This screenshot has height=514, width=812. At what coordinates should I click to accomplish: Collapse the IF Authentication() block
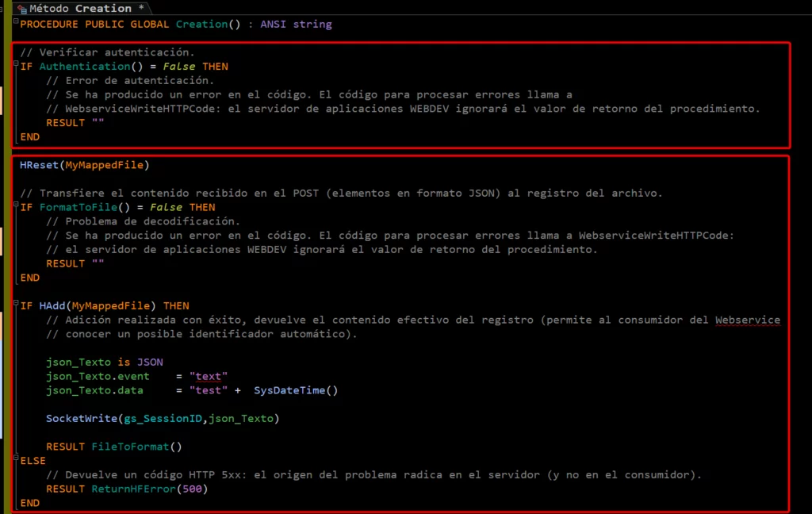point(16,63)
